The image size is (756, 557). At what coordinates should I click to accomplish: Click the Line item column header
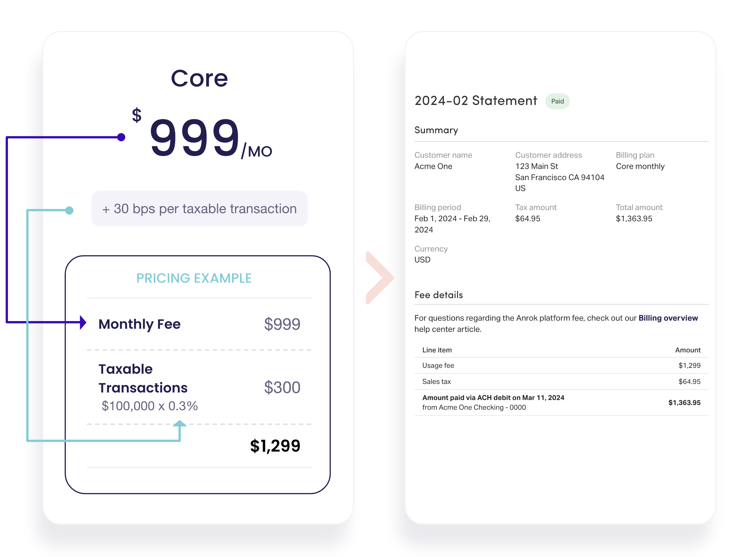pos(437,350)
